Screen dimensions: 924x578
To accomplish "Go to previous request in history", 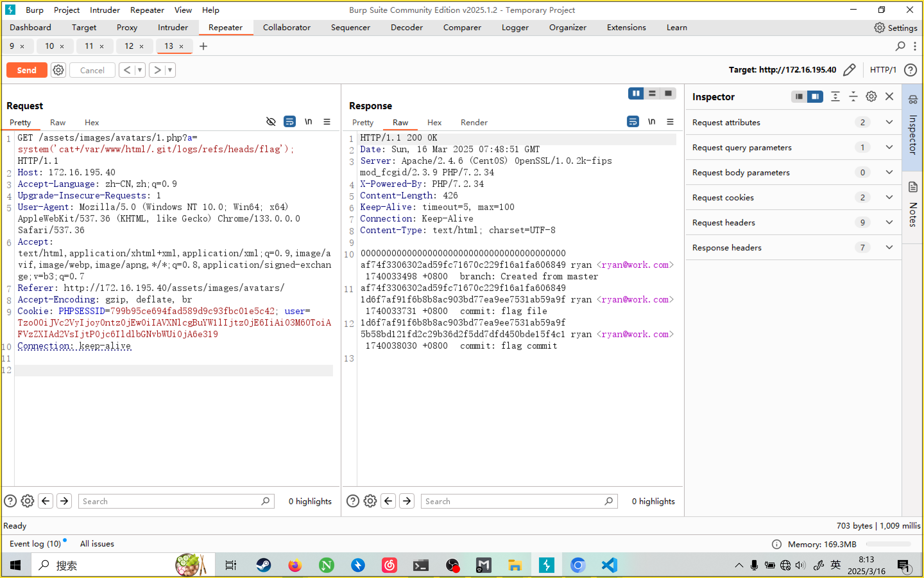I will tap(127, 70).
